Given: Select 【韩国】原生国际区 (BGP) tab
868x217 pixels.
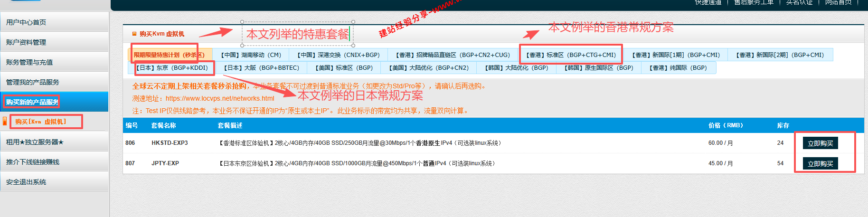Looking at the screenshot, I should pyautogui.click(x=598, y=68).
